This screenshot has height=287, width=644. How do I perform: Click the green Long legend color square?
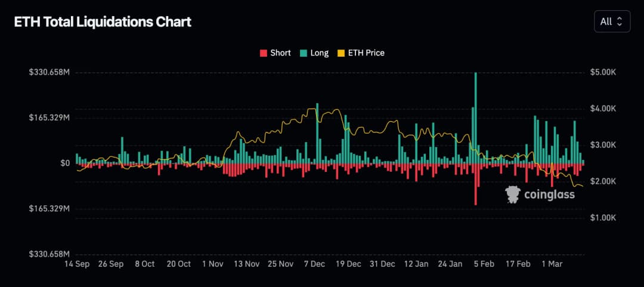click(303, 53)
